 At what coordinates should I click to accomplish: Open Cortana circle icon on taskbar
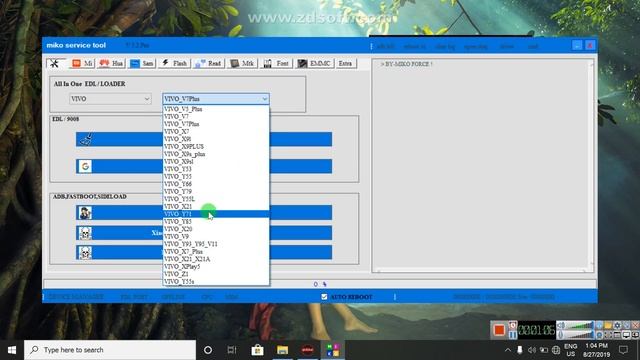[x=208, y=350]
